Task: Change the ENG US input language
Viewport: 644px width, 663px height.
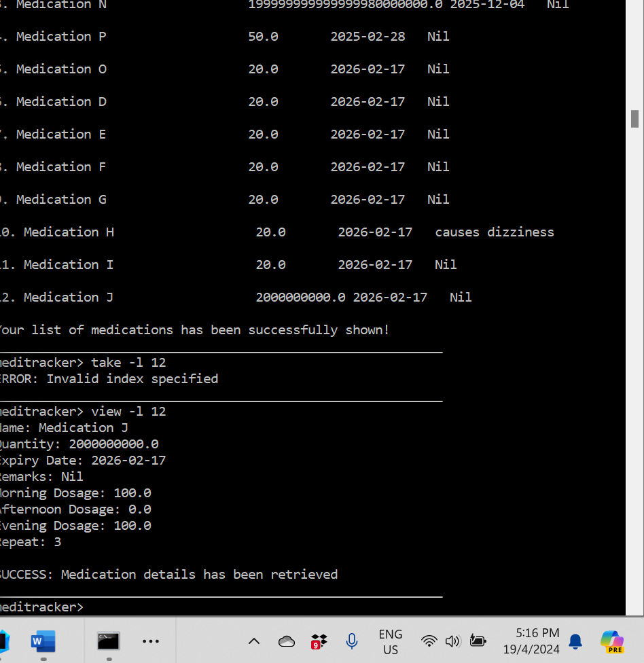Action: pyautogui.click(x=391, y=642)
